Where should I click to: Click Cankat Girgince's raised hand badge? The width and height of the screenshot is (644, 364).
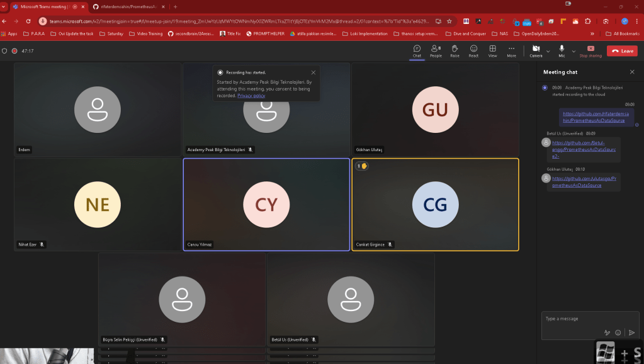(362, 166)
